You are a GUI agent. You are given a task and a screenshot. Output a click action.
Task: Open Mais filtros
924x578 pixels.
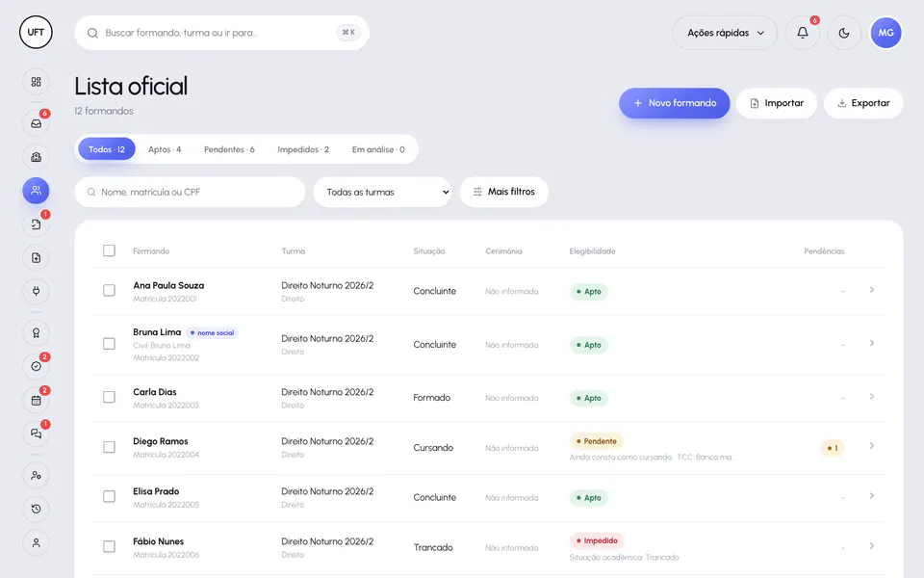[503, 192]
